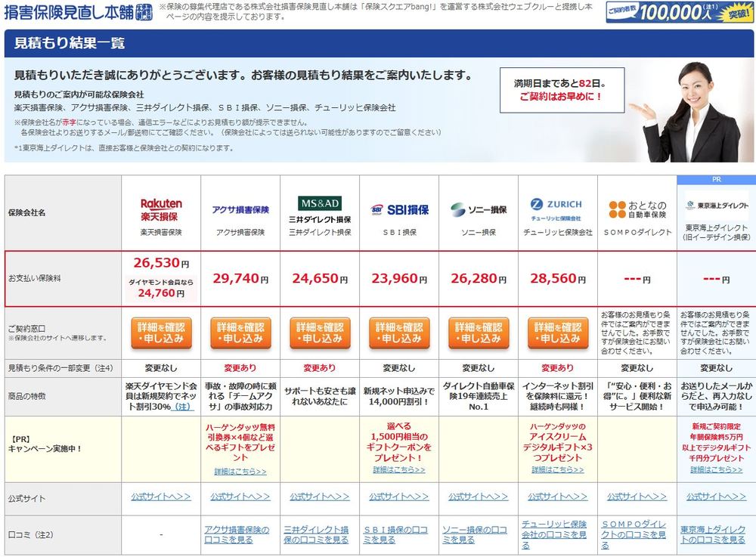Open 公式サイトへ link for アクサ損害保険

[240, 497]
